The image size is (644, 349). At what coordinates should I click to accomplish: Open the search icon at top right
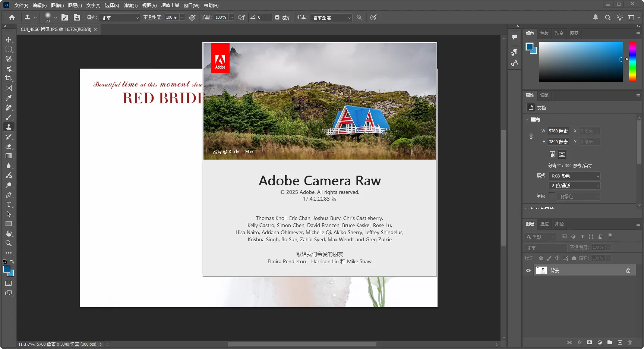607,18
